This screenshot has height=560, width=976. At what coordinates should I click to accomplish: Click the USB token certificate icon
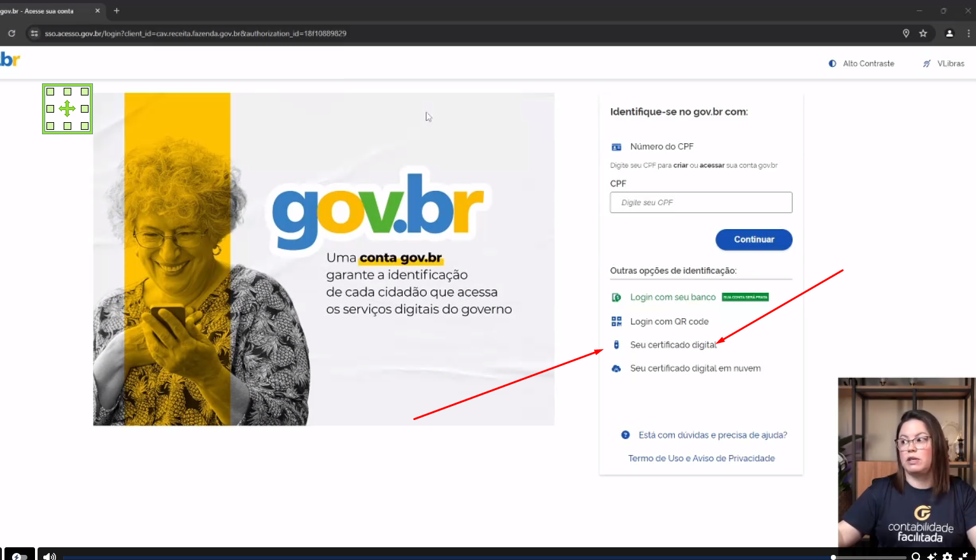616,345
